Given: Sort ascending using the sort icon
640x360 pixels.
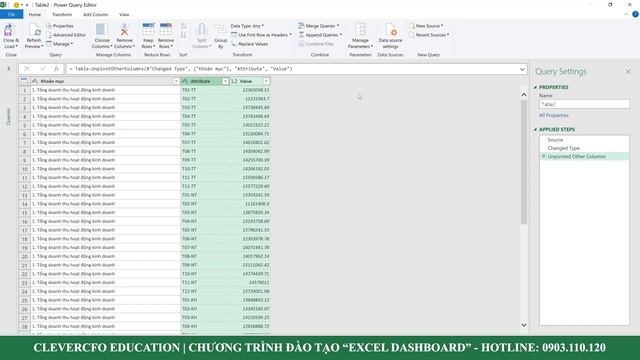Looking at the screenshot, I should (184, 26).
